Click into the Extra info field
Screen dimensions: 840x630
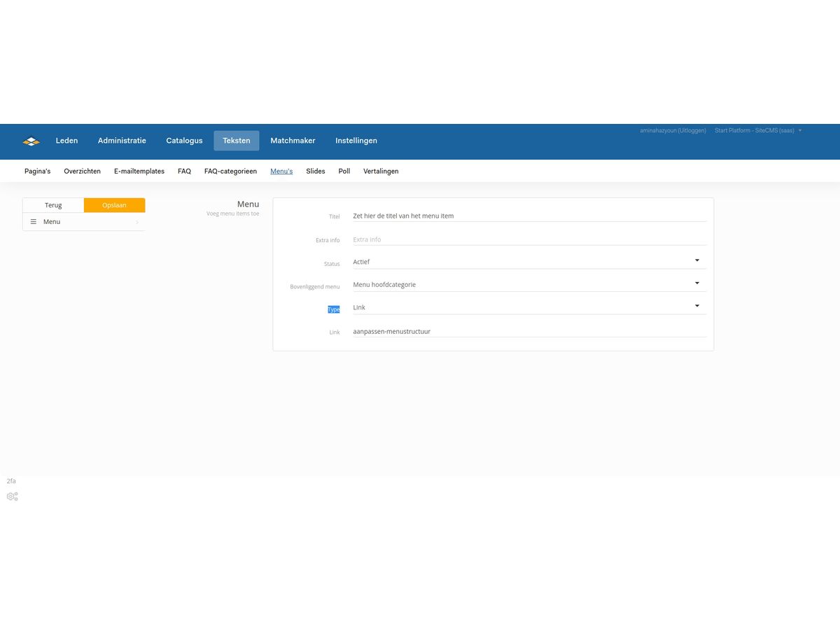coord(528,239)
